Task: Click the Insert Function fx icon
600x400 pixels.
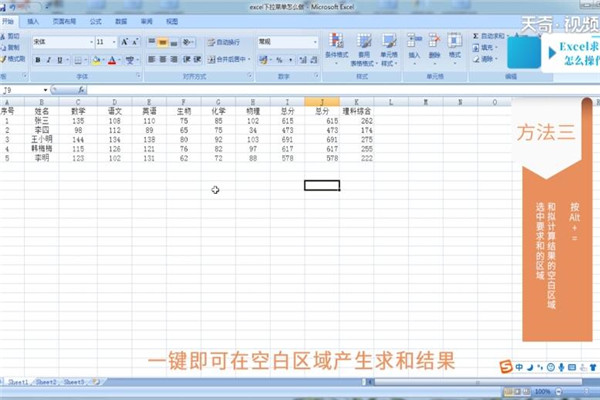Action: [x=81, y=90]
